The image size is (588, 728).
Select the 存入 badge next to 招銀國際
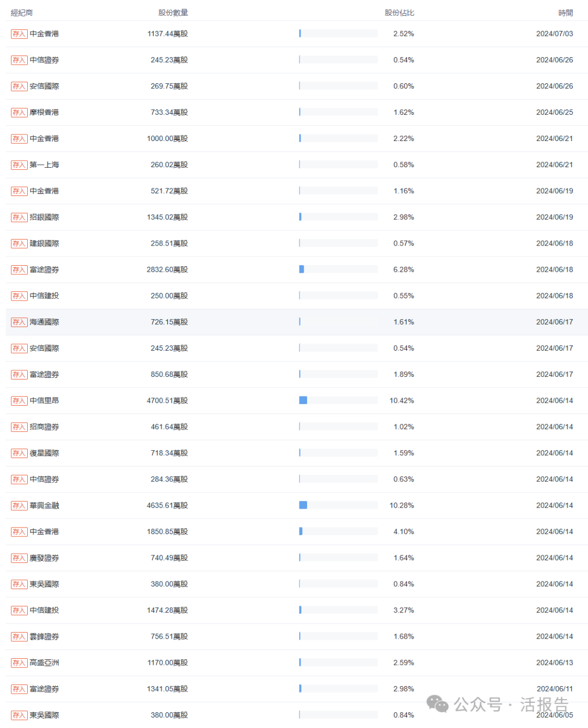point(19,217)
